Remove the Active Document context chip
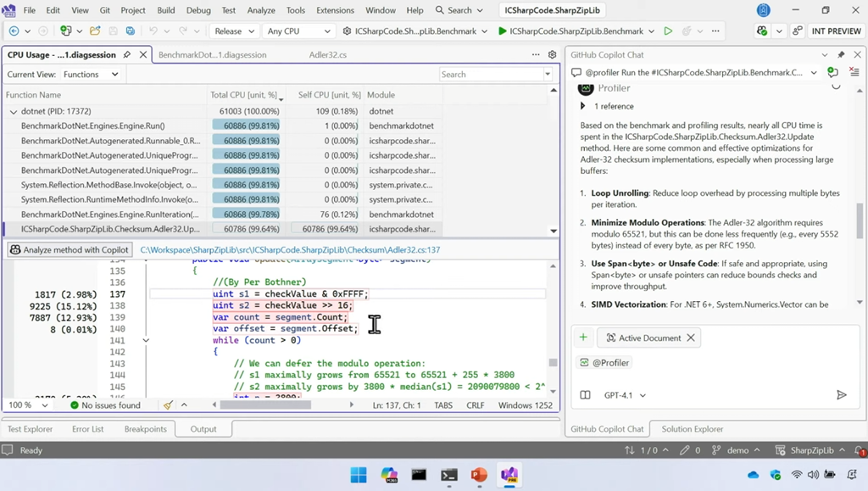 [691, 338]
